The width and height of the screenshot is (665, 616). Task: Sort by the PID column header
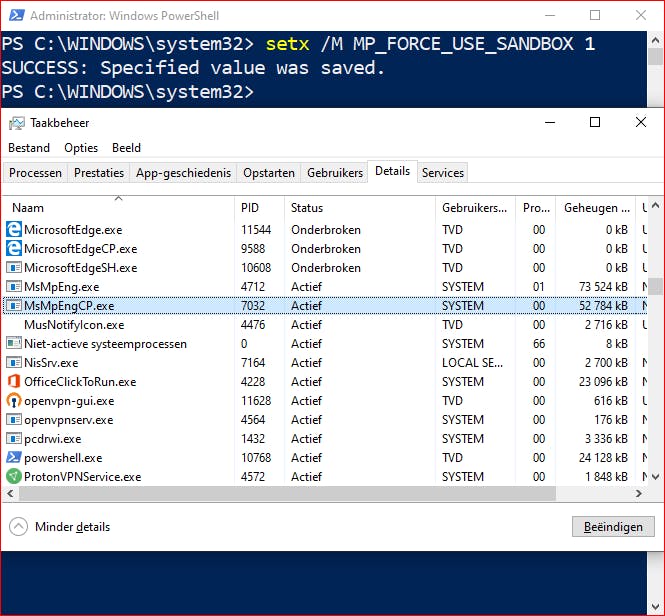(x=259, y=207)
